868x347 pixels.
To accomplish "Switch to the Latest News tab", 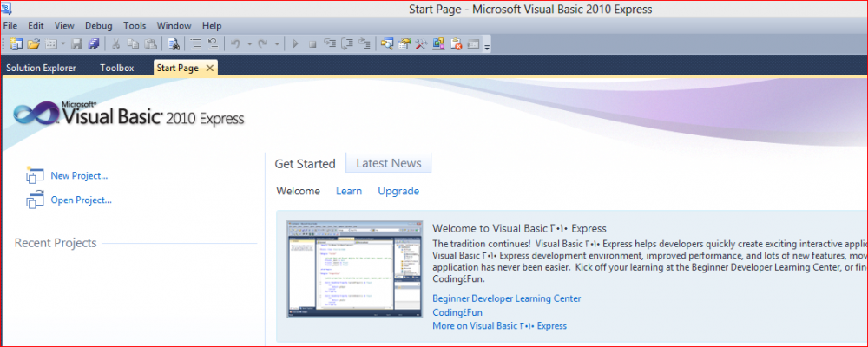I will click(x=388, y=163).
